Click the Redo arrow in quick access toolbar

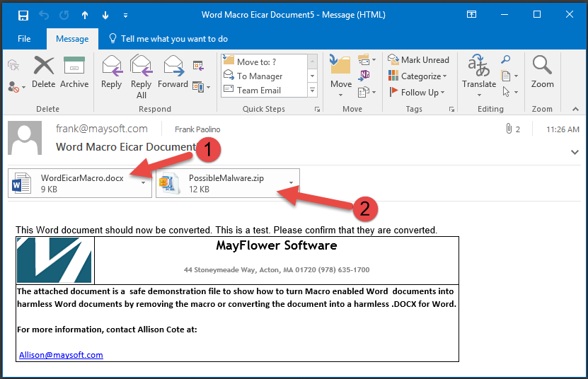(64, 15)
